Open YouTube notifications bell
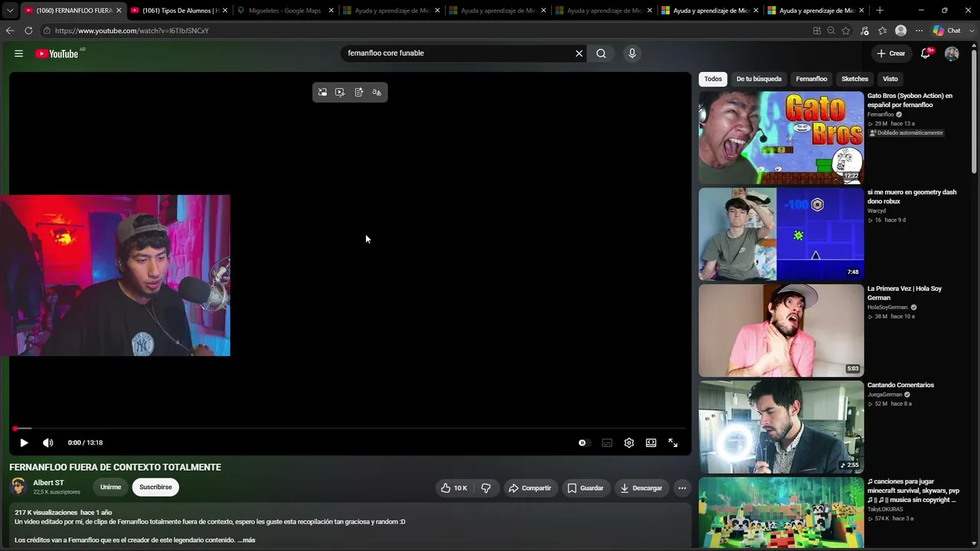 [x=926, y=54]
